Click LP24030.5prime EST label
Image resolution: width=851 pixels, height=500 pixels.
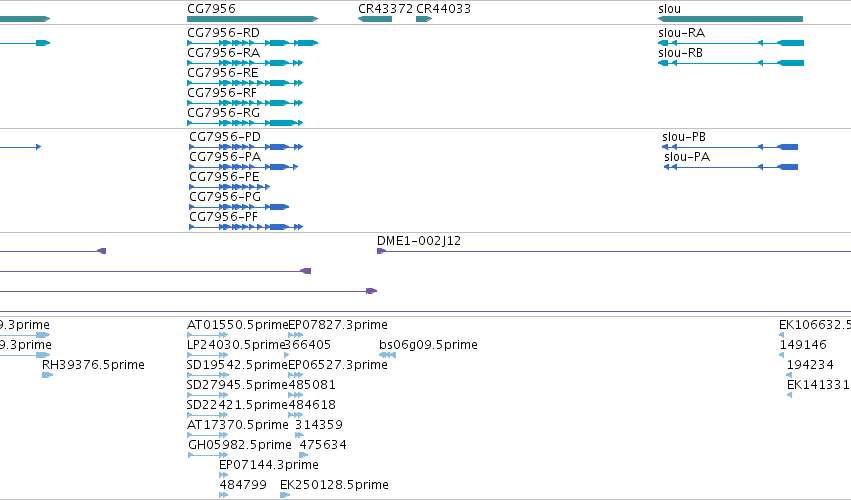click(237, 345)
